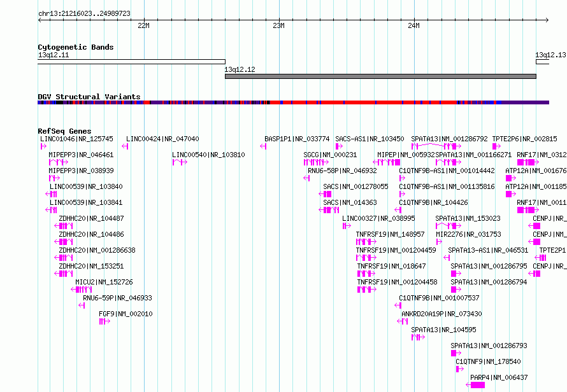567x392 pixels.
Task: Click the ZDHHC20|NM_001286638 label
Action: (x=97, y=250)
